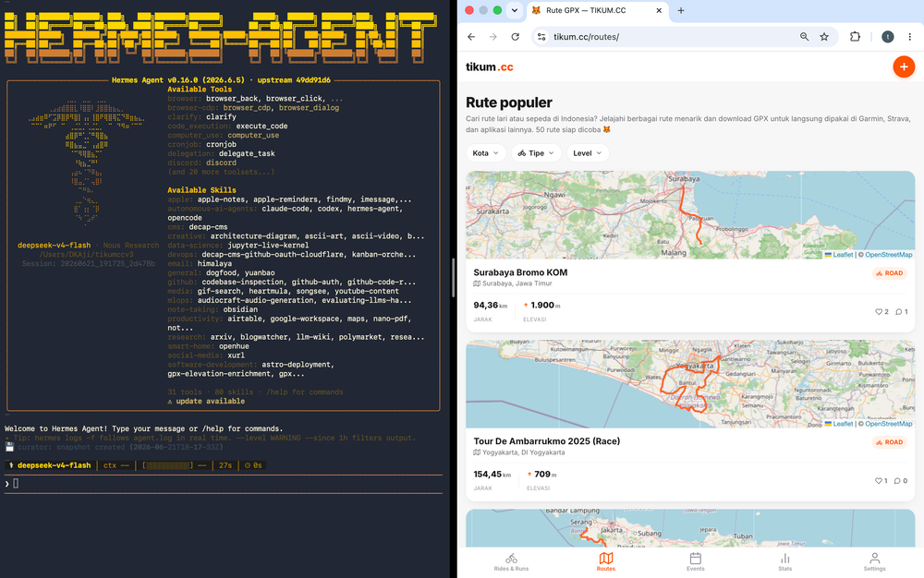Open a new browser tab
The width and height of the screenshot is (924, 578).
coord(681,10)
